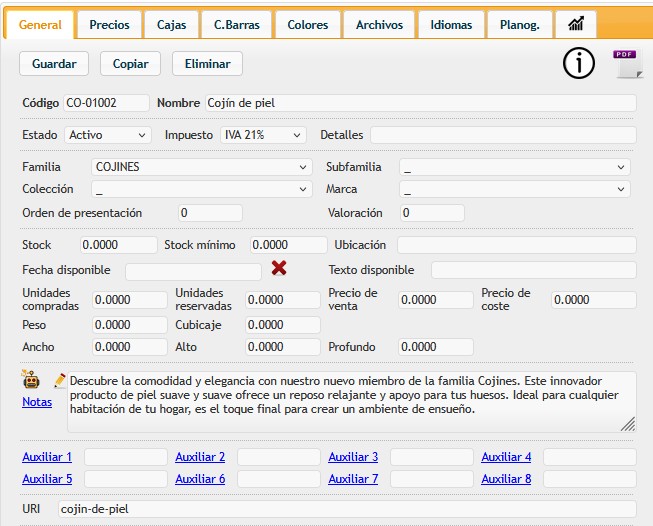653x526 pixels.
Task: Open the Impuesto IVA 21% dropdown
Action: click(263, 135)
